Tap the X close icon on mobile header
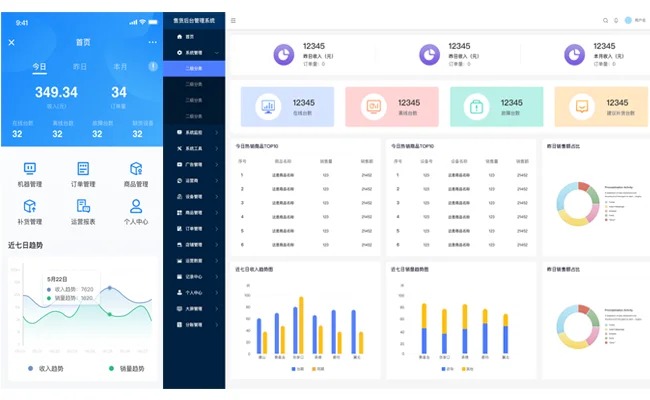Image resolution: width=650 pixels, height=400 pixels. 12,42
